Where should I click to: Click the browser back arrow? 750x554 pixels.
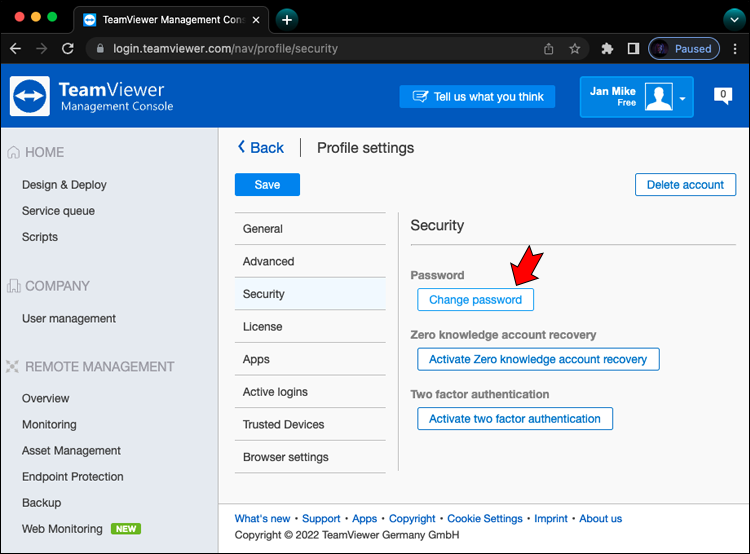(15, 48)
